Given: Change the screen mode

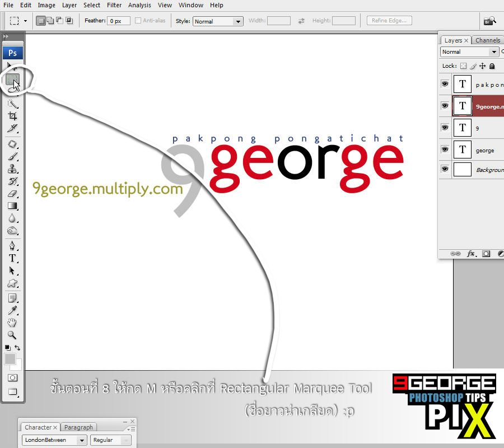Looking at the screenshot, I should pyautogui.click(x=12, y=391).
